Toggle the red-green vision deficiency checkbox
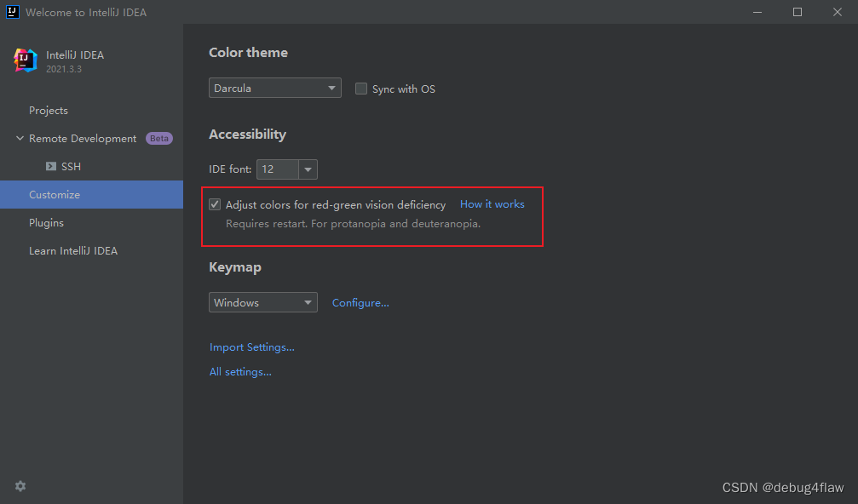Screen dimensions: 858x504 [x=215, y=204]
